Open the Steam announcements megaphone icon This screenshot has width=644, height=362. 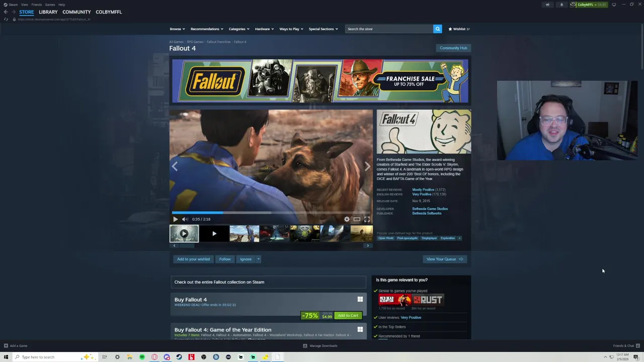(x=547, y=5)
